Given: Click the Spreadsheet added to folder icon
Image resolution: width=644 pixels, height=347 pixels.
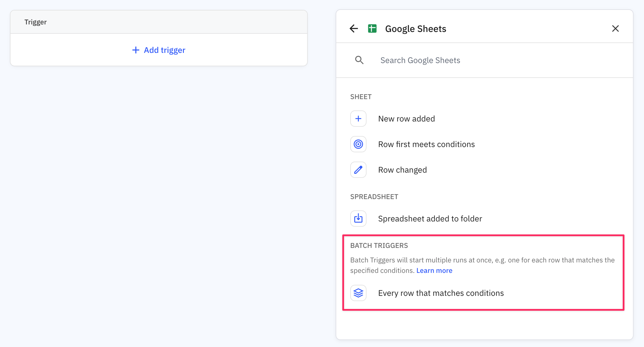Looking at the screenshot, I should click(x=358, y=218).
